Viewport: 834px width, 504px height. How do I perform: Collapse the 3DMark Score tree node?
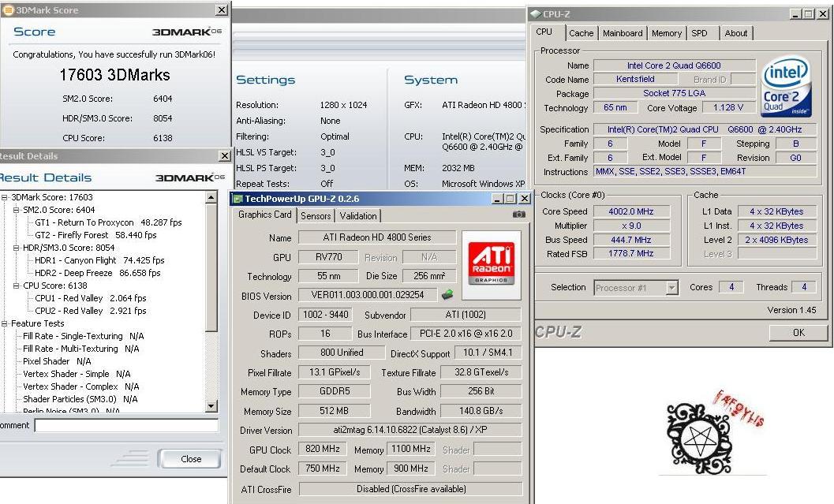5,197
